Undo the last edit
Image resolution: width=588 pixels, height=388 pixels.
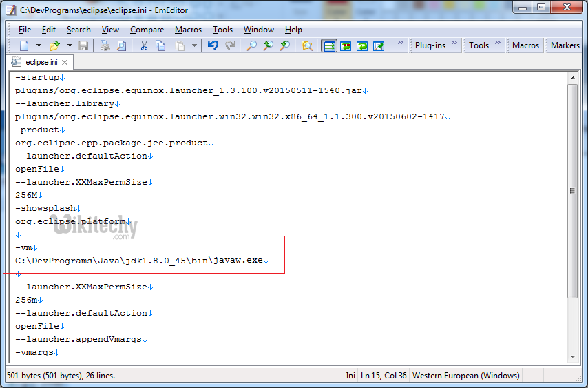[213, 45]
